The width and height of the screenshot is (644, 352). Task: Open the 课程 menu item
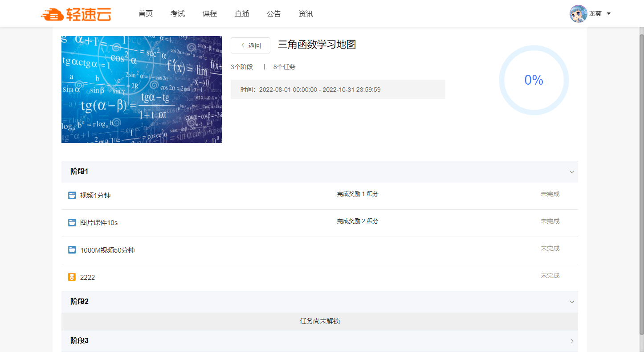point(210,14)
